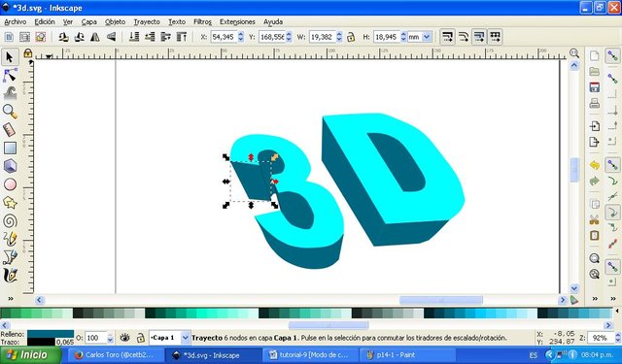
Task: Click the Relleno fill color swatch
Action: 51,334
